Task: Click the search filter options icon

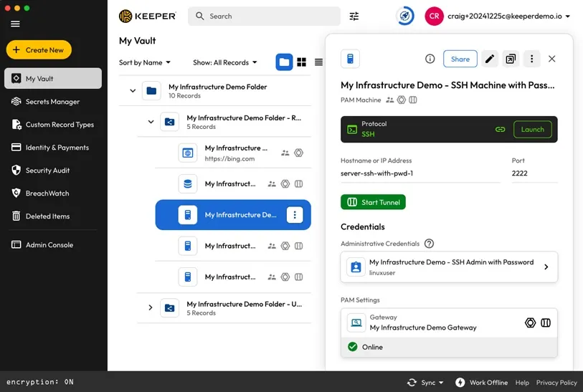Action: tap(354, 16)
